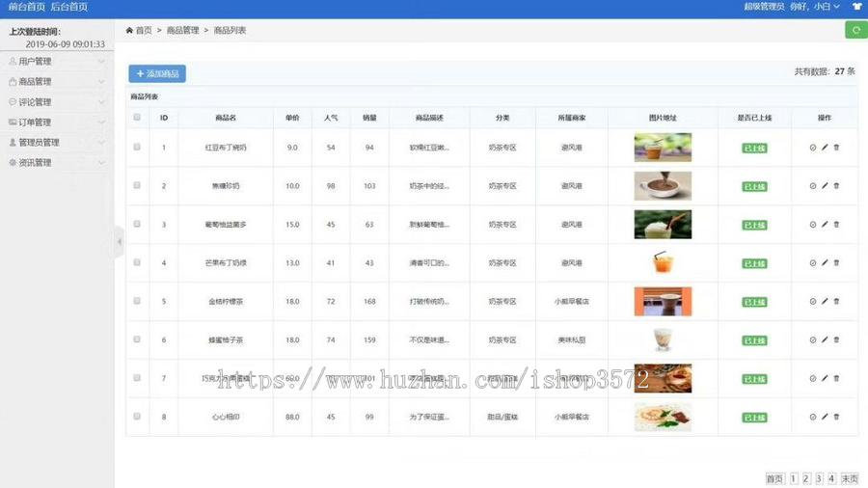868x488 pixels.
Task: Tick the select-all checkbox in table header
Action: (x=137, y=118)
